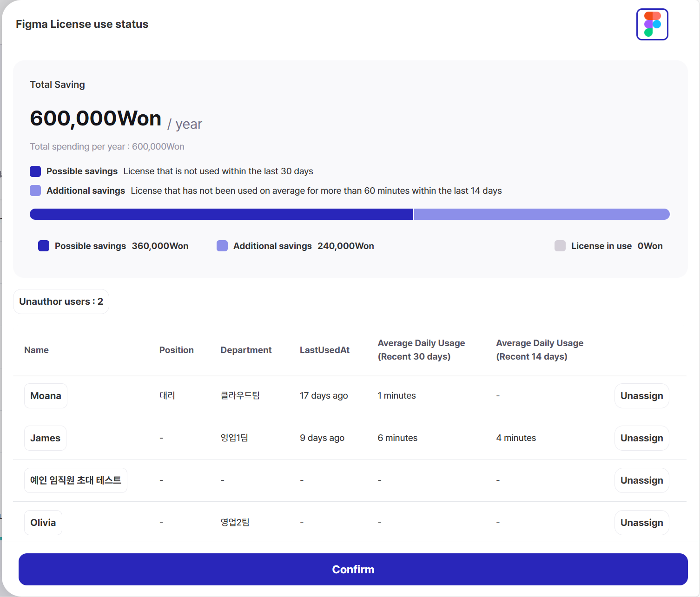700x597 pixels.
Task: Unassign license for 예인 임직원 초대 테스트
Action: (x=641, y=480)
